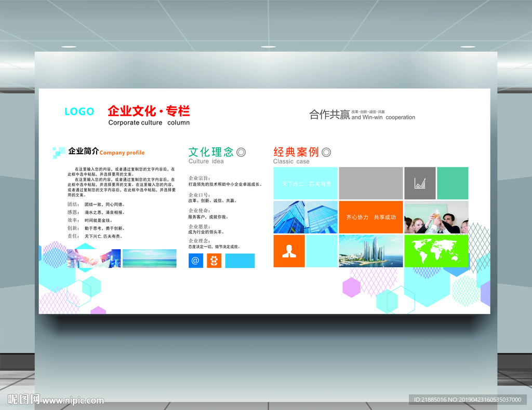Click the LOGO placeholder text
Viewport: 532px width, 410px height.
click(x=78, y=112)
